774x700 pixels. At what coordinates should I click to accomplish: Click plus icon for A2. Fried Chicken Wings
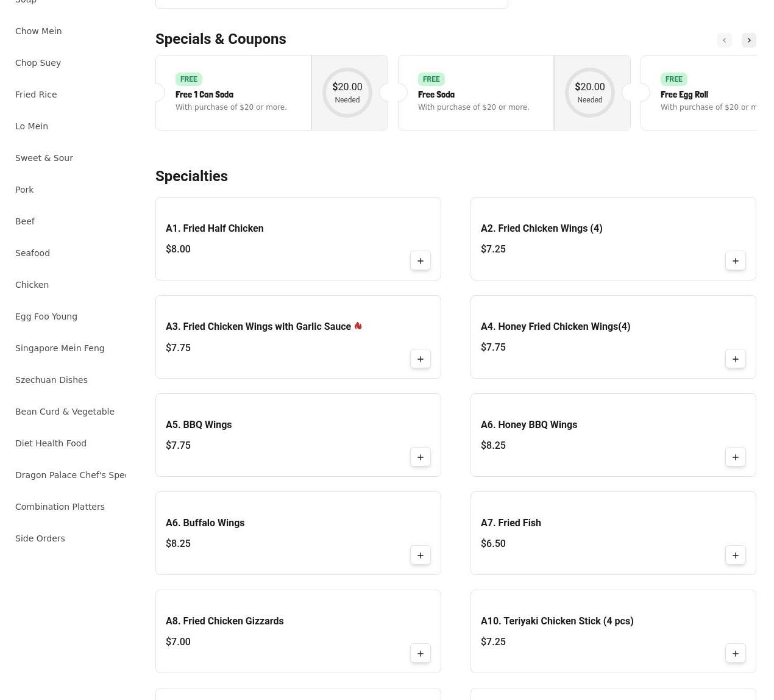(x=735, y=261)
